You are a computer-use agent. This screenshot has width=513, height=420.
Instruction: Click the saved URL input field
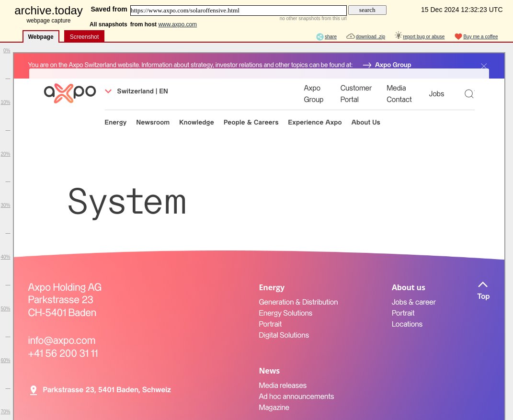(x=238, y=11)
